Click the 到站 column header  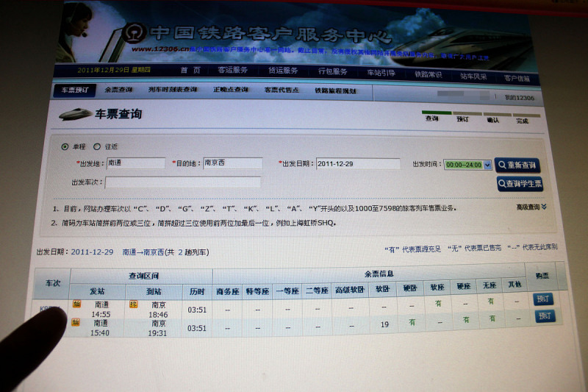click(154, 291)
